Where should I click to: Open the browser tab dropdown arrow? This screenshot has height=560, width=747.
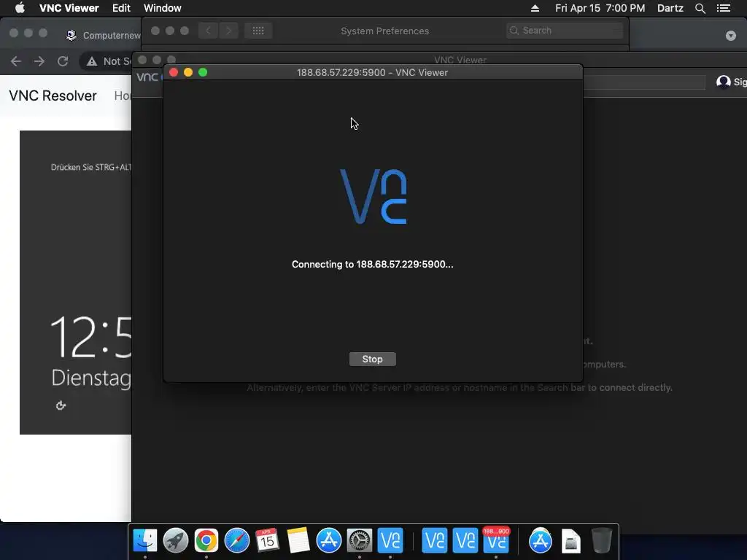pyautogui.click(x=730, y=36)
